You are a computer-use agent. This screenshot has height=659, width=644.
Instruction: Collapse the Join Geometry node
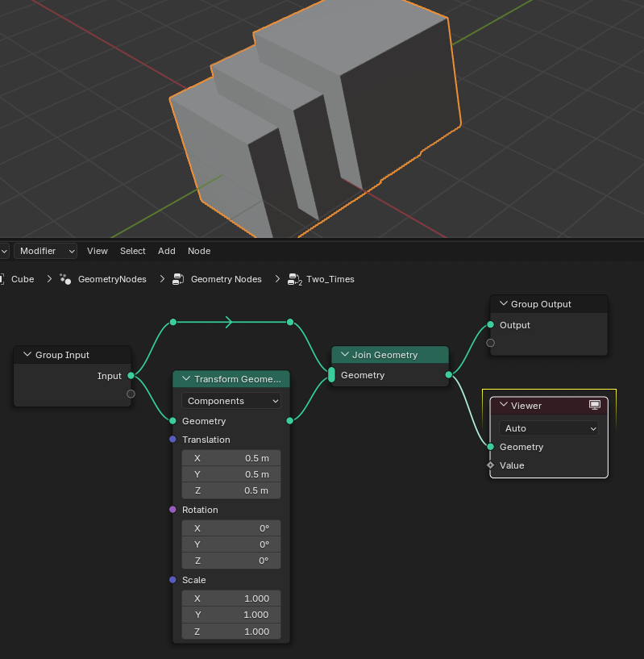(345, 354)
